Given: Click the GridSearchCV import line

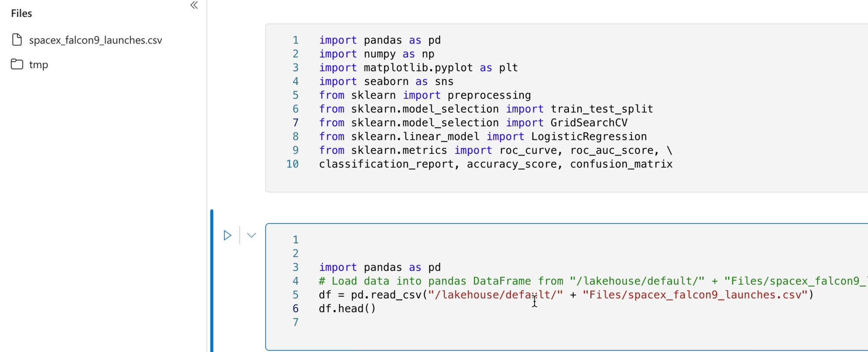Looking at the screenshot, I should [x=473, y=123].
